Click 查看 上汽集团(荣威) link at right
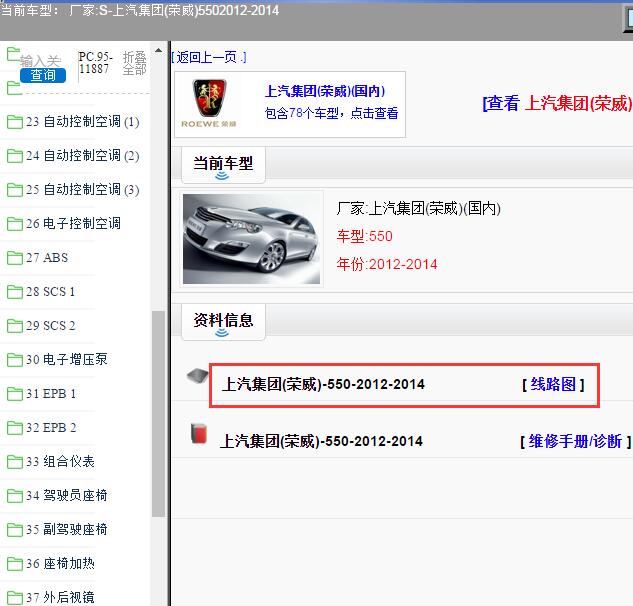The width and height of the screenshot is (633, 606). coord(557,103)
